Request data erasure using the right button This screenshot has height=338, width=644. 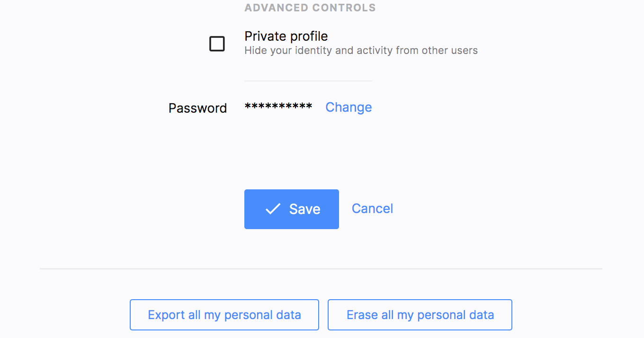coord(420,314)
